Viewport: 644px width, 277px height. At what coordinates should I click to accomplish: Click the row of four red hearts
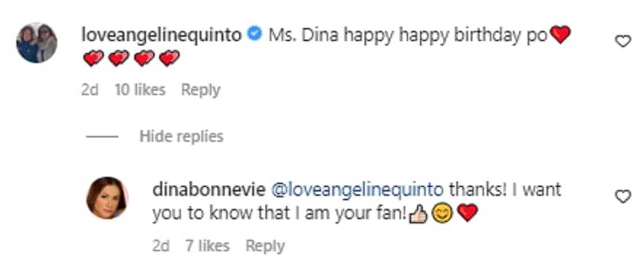(131, 58)
